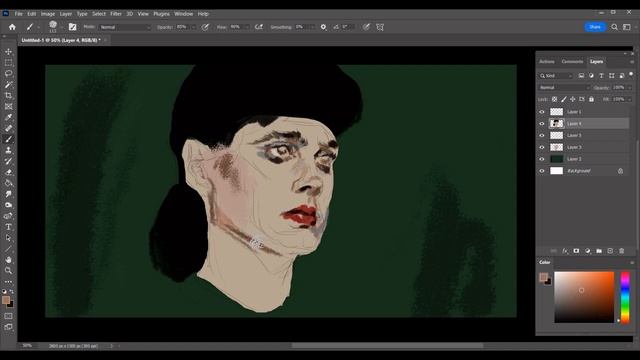Click the Home icon in options bar

(x=12, y=27)
